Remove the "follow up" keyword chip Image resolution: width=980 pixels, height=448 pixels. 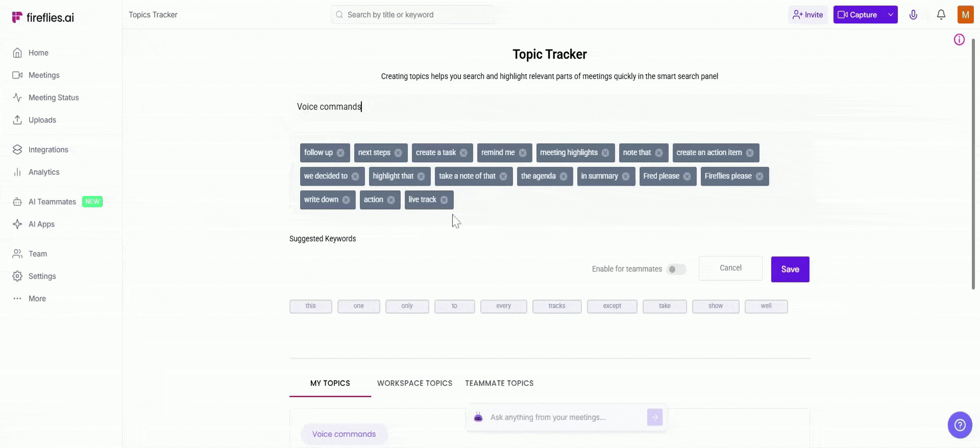point(340,153)
